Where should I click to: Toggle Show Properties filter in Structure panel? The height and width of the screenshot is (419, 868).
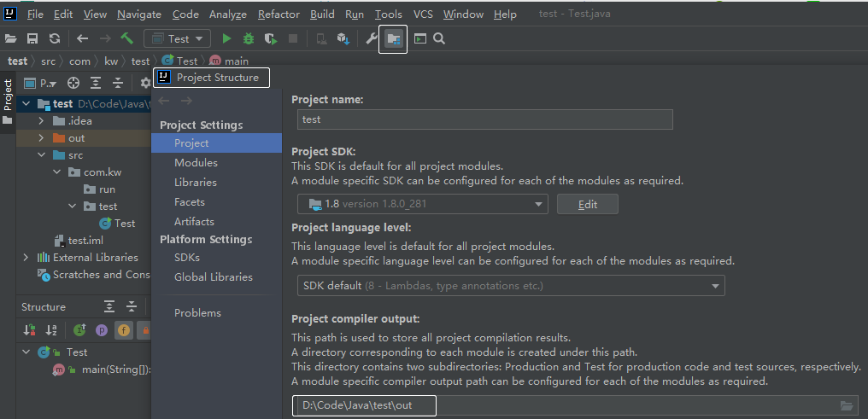(x=102, y=329)
